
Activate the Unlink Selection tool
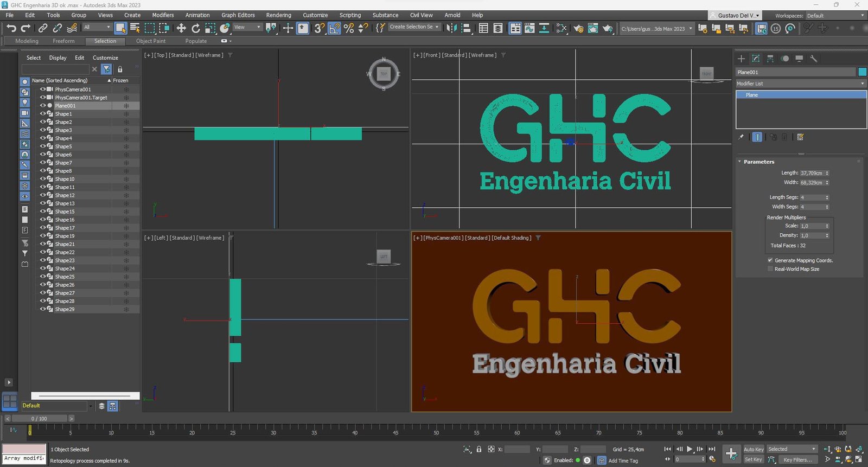click(x=58, y=28)
